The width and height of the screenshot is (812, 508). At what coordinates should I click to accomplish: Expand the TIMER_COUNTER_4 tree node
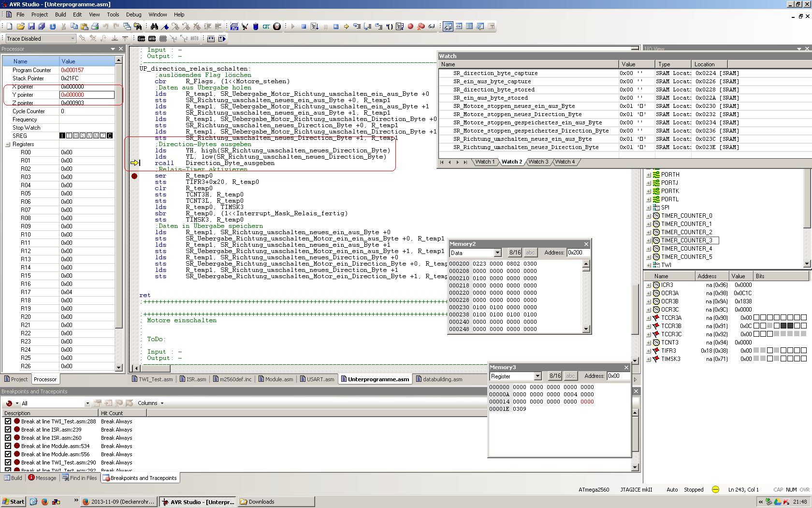(x=649, y=249)
